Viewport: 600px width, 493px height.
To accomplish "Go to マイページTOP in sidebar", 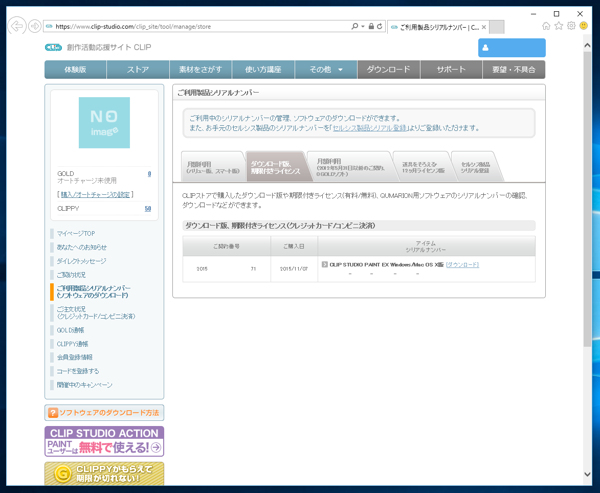I will 76,233.
